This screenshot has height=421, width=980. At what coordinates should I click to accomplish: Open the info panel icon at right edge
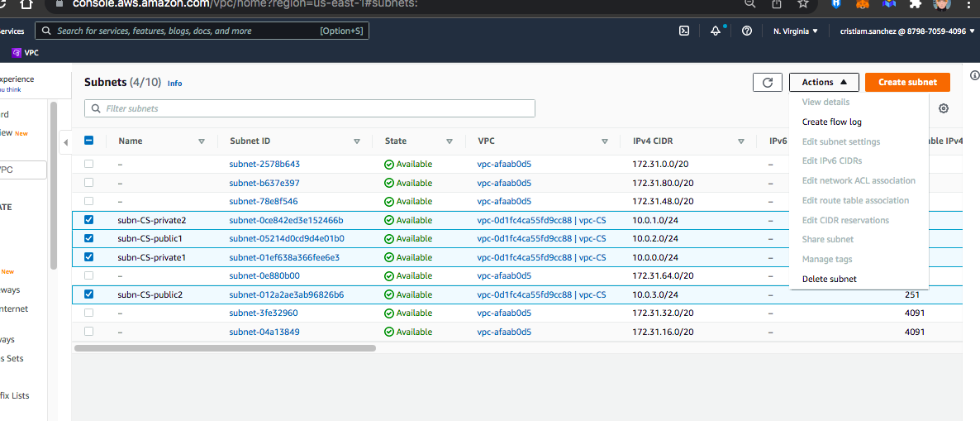tap(974, 75)
